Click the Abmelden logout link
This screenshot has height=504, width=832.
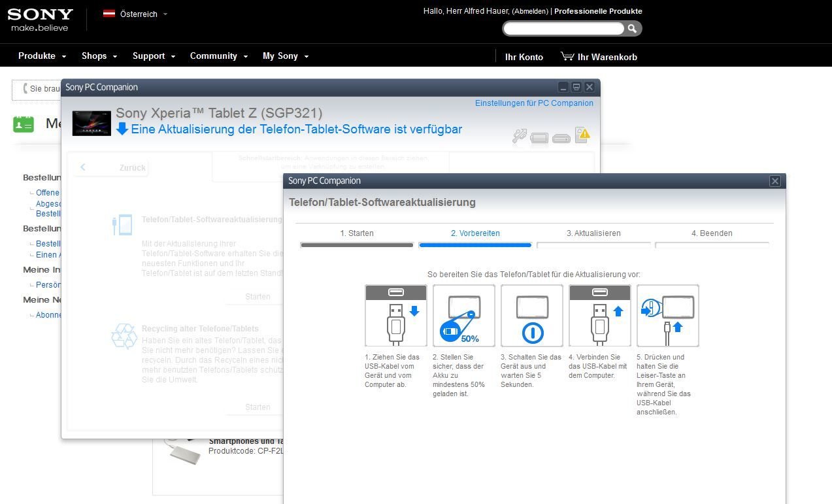click(x=530, y=11)
